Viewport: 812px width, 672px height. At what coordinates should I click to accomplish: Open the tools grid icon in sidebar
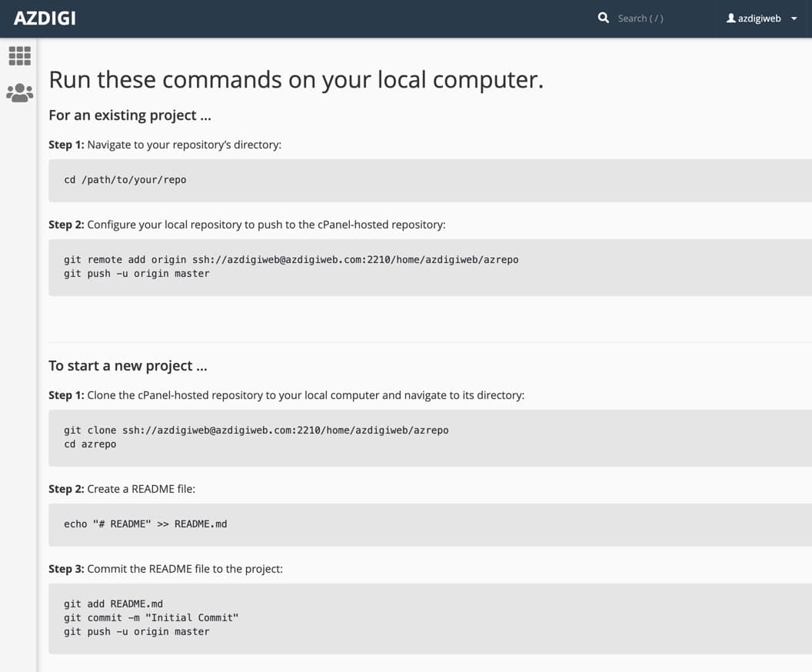pos(19,55)
